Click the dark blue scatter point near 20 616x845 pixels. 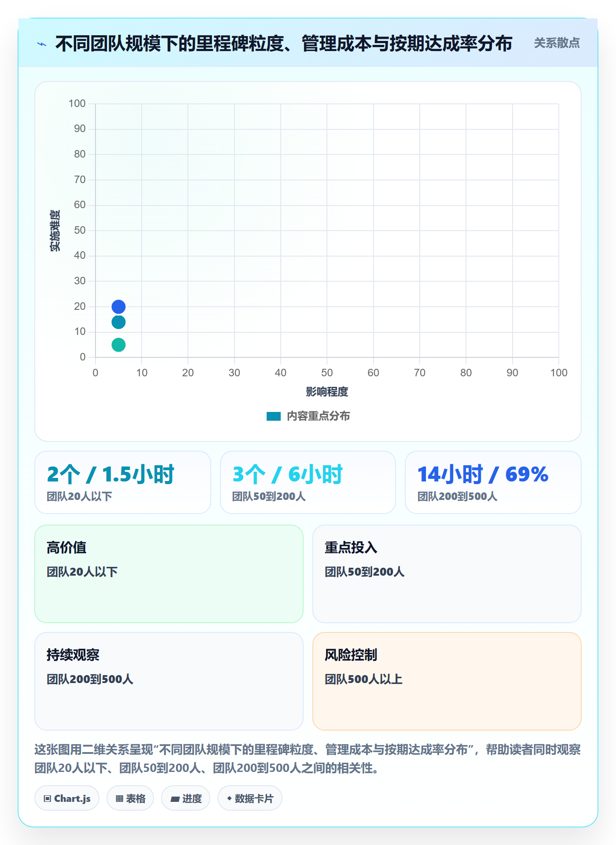[x=118, y=306]
